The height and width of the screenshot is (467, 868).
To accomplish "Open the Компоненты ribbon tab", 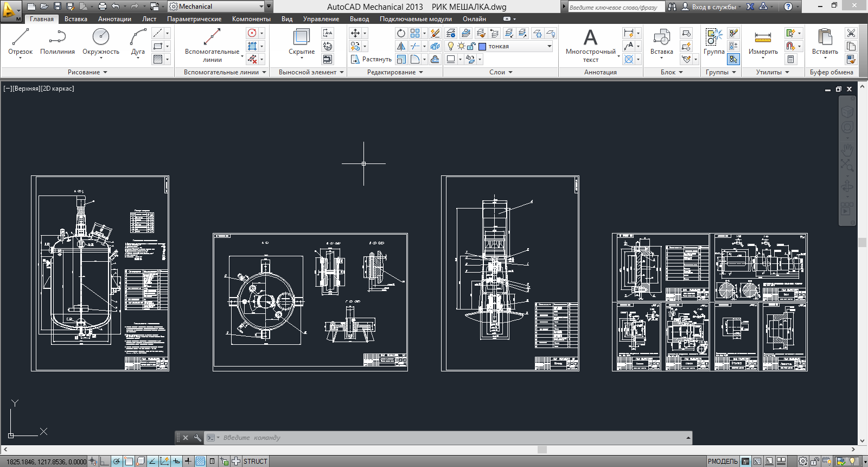I will coord(251,19).
